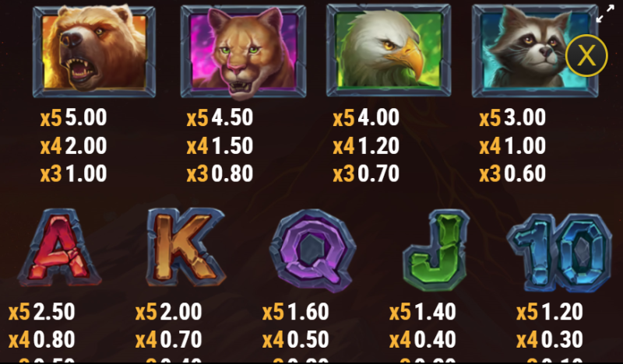Click the raccoon x3 0.60 payout
623x364 pixels.
[512, 173]
